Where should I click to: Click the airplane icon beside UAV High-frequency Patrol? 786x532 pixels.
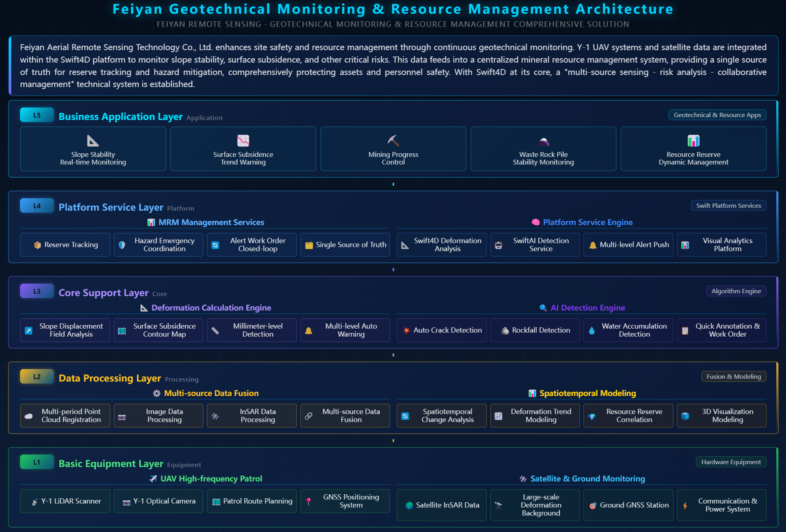click(x=153, y=479)
